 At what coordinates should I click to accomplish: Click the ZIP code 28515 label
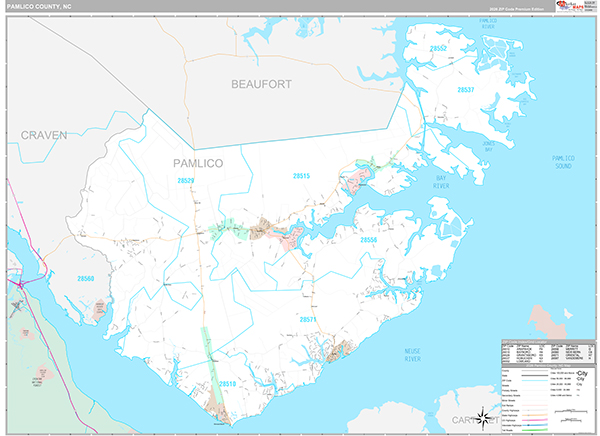pos(301,176)
